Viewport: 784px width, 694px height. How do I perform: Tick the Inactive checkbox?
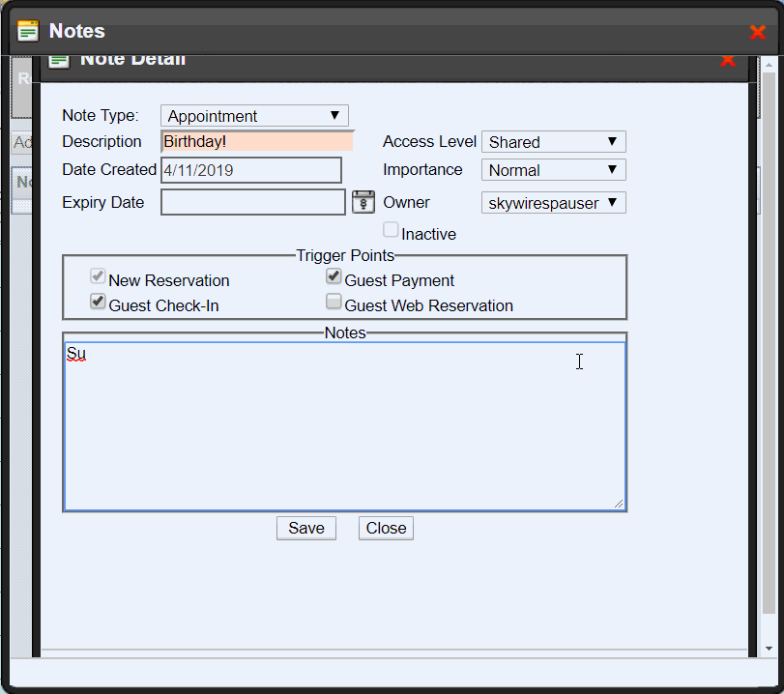(x=391, y=229)
